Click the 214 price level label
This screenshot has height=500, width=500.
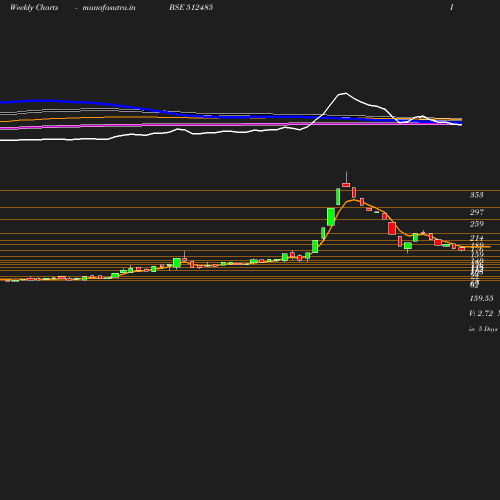477,238
